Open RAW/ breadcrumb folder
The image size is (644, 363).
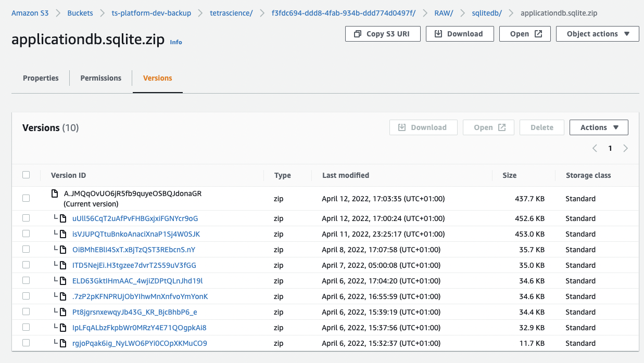tap(444, 13)
